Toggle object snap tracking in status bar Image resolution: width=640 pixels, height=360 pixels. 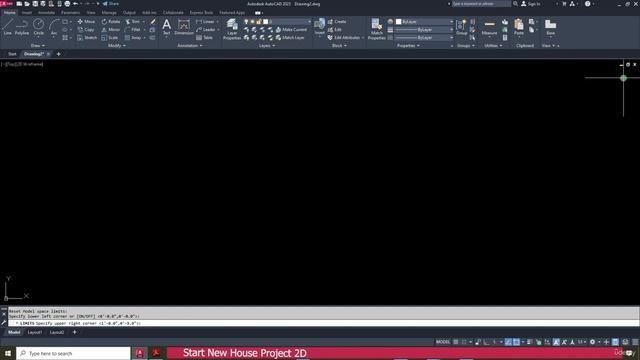508,342
